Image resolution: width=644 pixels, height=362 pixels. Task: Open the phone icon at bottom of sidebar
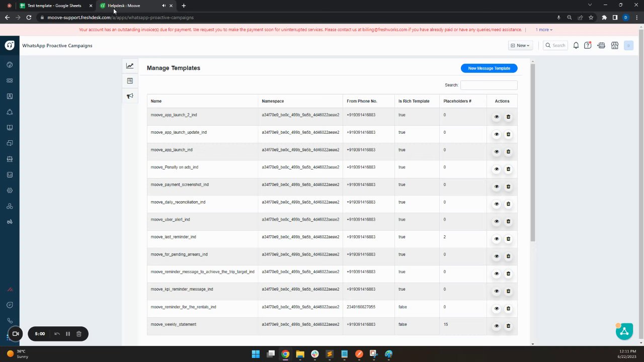coord(10,321)
